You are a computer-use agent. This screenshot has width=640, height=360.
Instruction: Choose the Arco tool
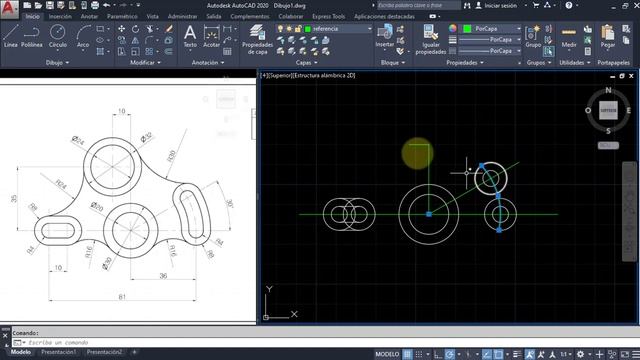tap(83, 36)
